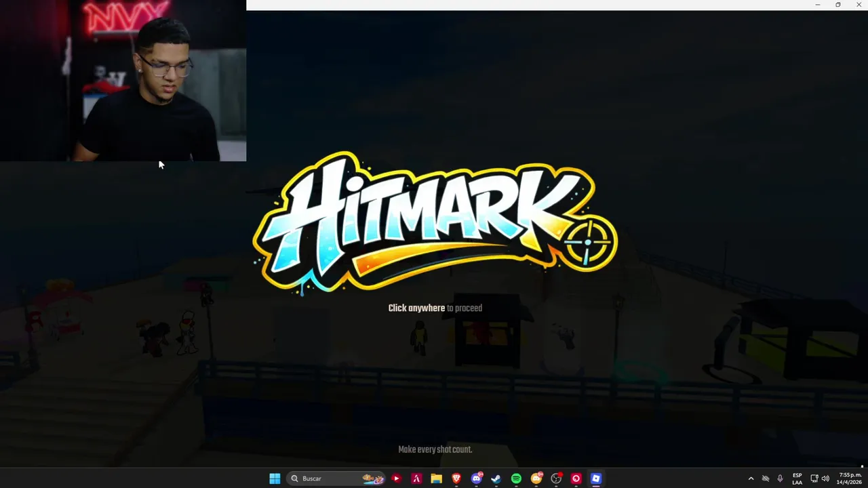
Task: Launch Brave browser from the taskbar
Action: pyautogui.click(x=456, y=479)
